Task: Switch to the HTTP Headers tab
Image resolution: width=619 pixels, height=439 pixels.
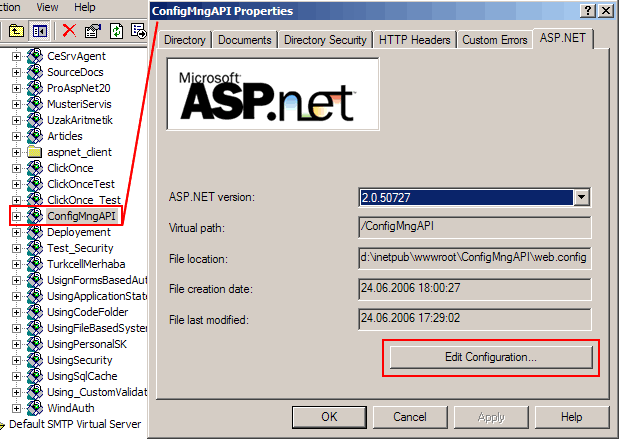Action: pyautogui.click(x=414, y=40)
